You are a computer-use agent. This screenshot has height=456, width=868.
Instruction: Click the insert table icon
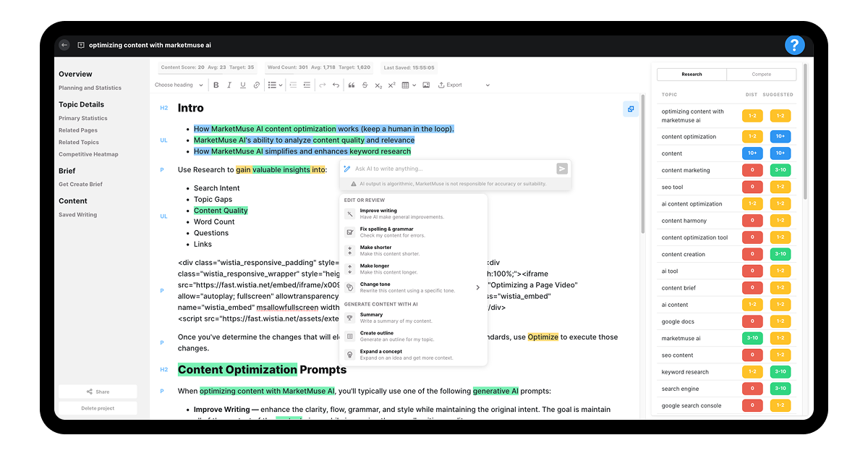(x=405, y=85)
